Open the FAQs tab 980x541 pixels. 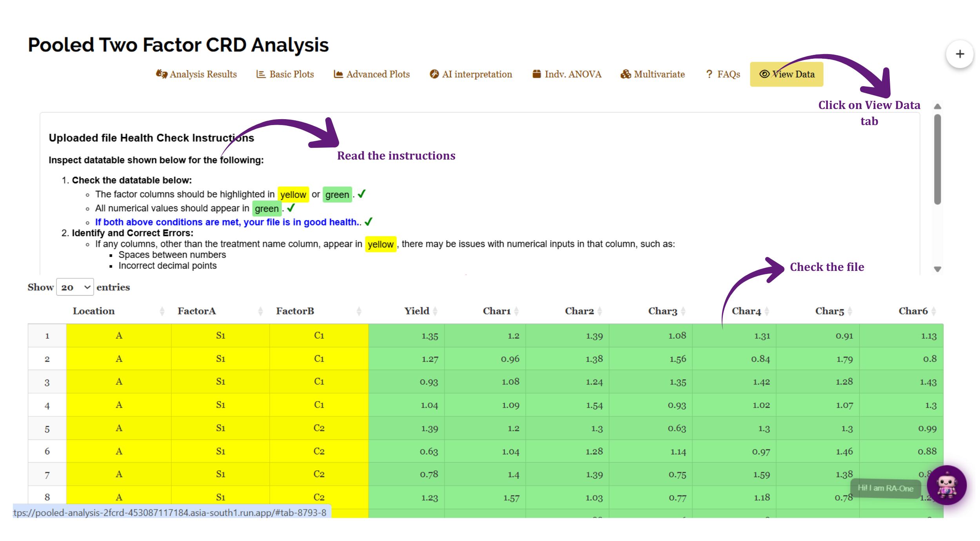pos(723,74)
